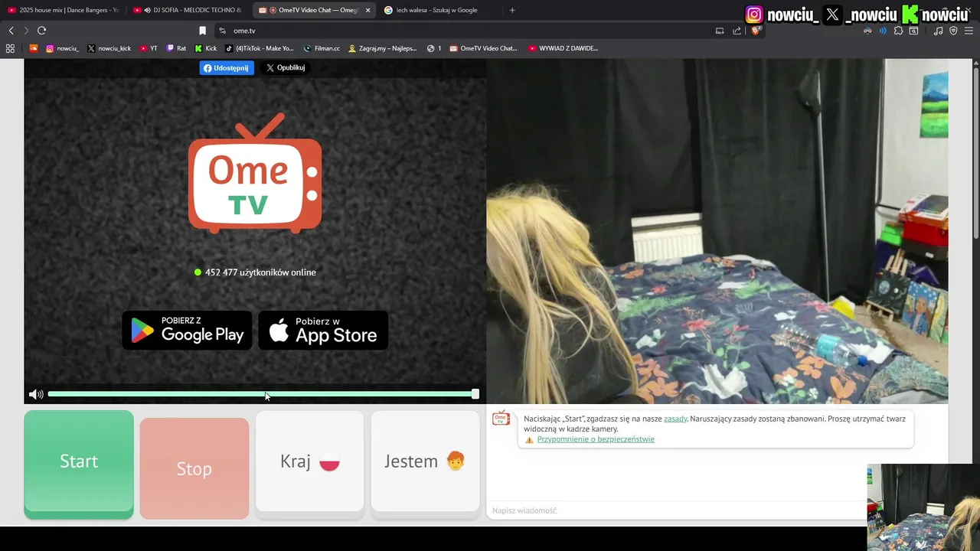Mute the OmeTV video volume speaker icon
This screenshot has height=551, width=980.
[35, 394]
